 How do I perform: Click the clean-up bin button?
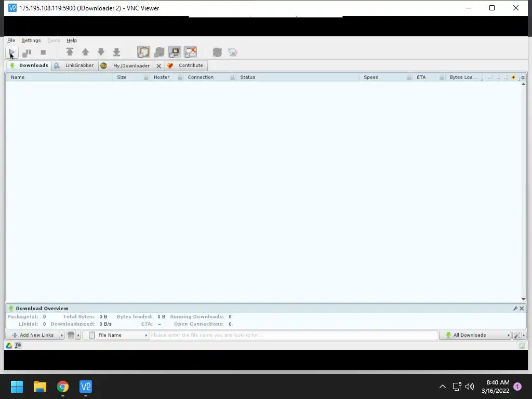tap(71, 335)
